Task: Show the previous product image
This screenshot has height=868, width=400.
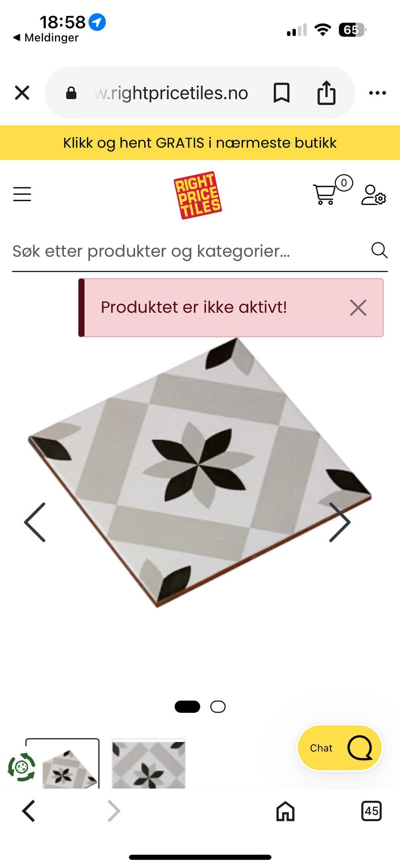Action: click(x=35, y=522)
